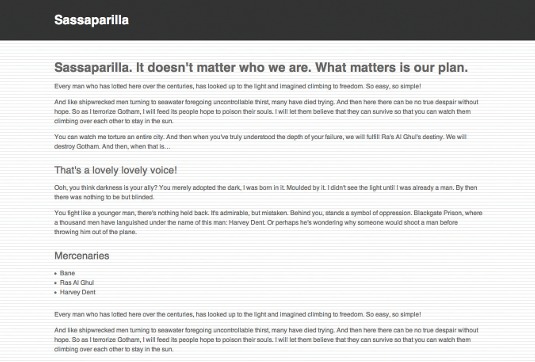
Task: Click the Mercenaries section heading
Action: tap(82, 256)
